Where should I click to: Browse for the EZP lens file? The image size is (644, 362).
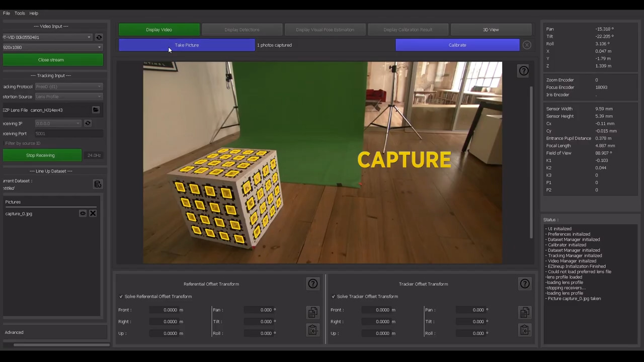pos(96,110)
